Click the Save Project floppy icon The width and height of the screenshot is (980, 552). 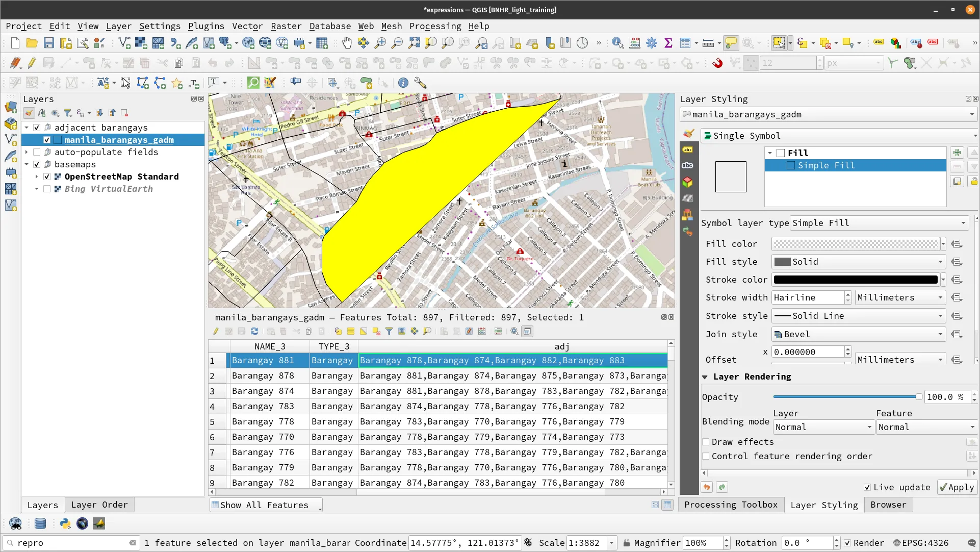[x=48, y=43]
